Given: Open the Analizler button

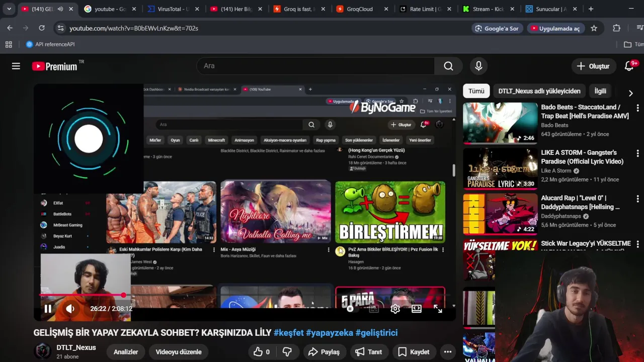Looking at the screenshot, I should coord(126,352).
